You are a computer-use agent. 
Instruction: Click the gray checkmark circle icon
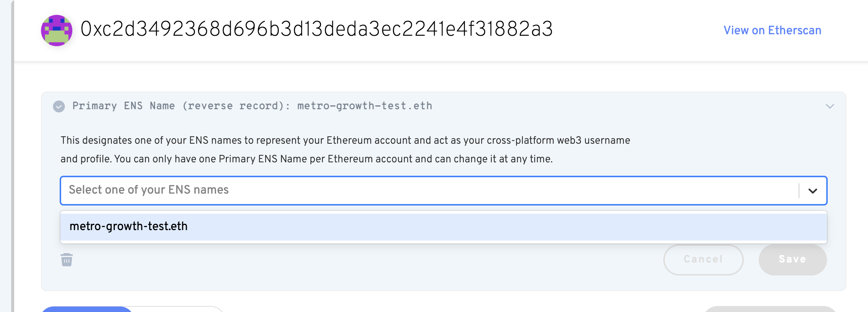tap(59, 106)
